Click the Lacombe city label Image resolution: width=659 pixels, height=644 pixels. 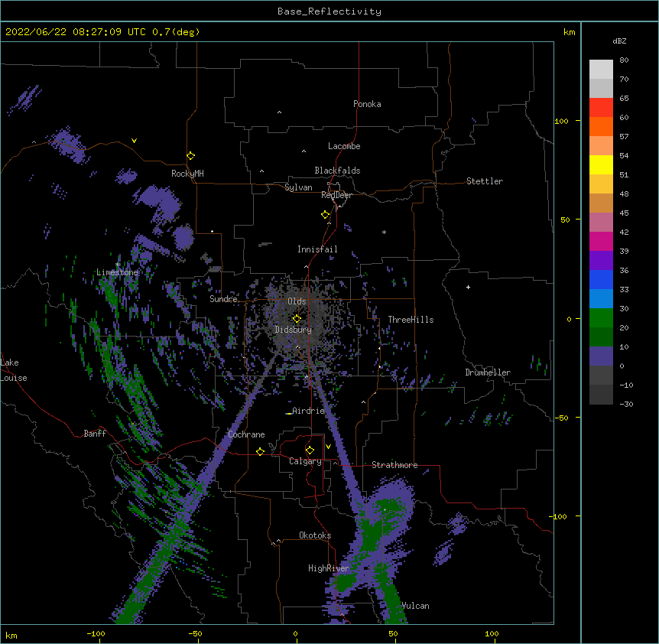[x=344, y=146]
